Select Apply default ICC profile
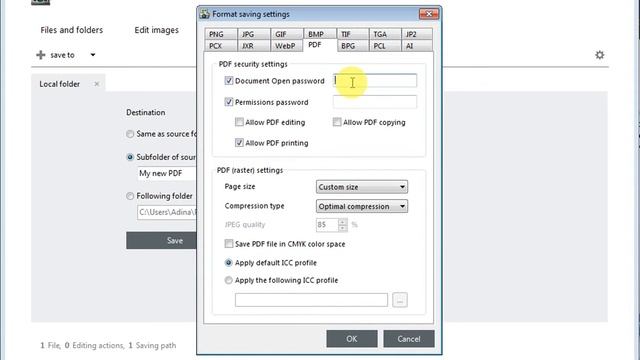 [229, 263]
